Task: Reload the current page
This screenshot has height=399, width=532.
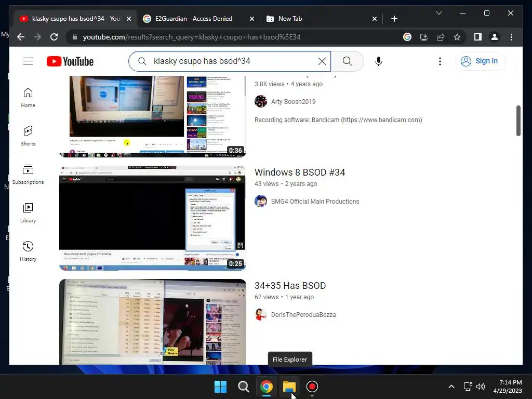Action: (x=54, y=37)
